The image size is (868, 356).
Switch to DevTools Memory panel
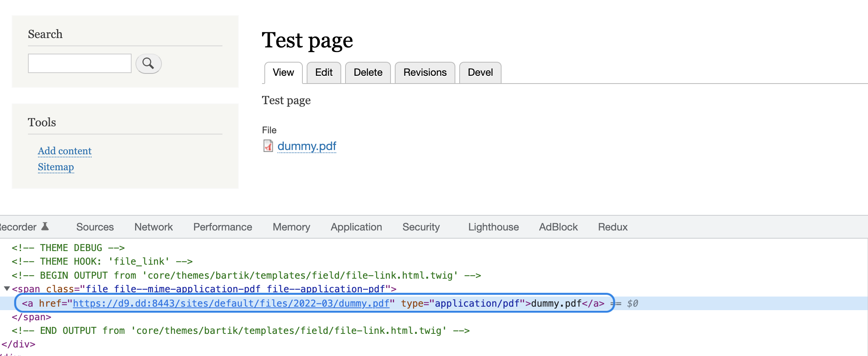coord(292,227)
